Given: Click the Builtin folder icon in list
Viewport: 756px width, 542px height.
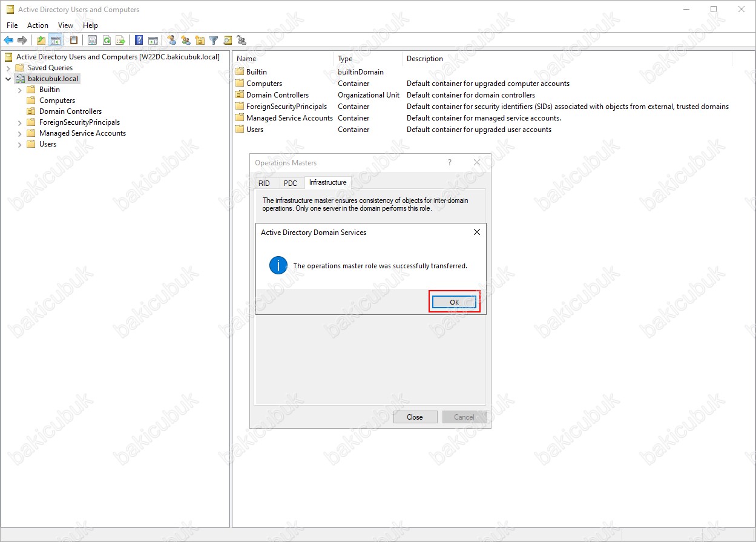Looking at the screenshot, I should (240, 72).
